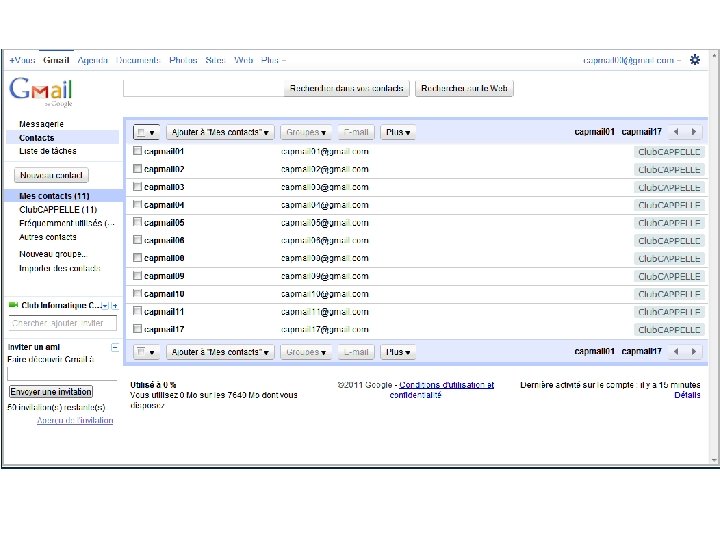This screenshot has height=540, width=720.
Task: Check the capmail02 contact checkbox
Action: click(x=137, y=169)
